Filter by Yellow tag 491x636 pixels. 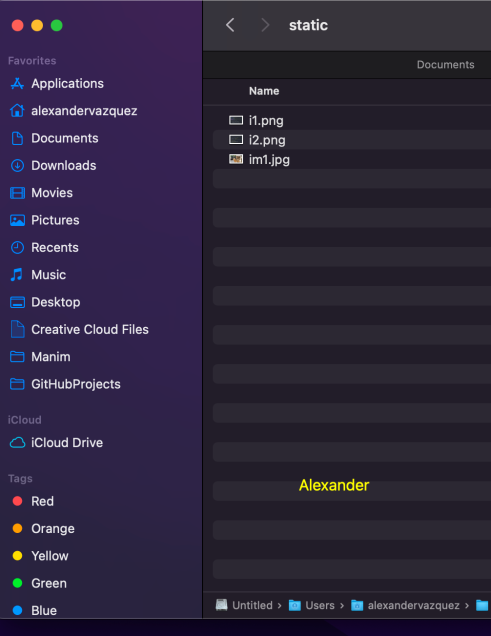[40, 556]
